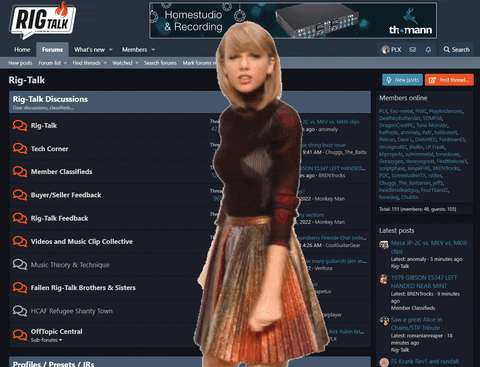Viewport: 480px width, 367px height.
Task: Expand the What's new dropdown arrow
Action: click(111, 50)
